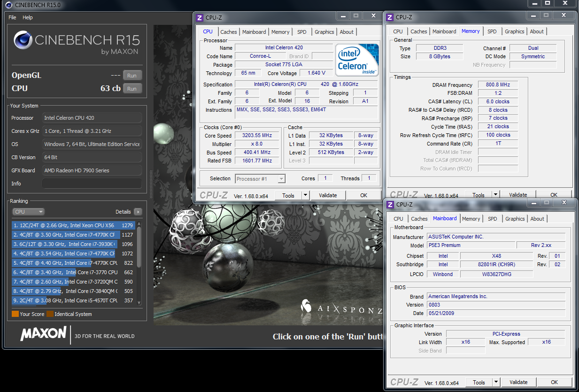
Task: Click OK in the CPU-Z Memory window
Action: [x=554, y=195]
